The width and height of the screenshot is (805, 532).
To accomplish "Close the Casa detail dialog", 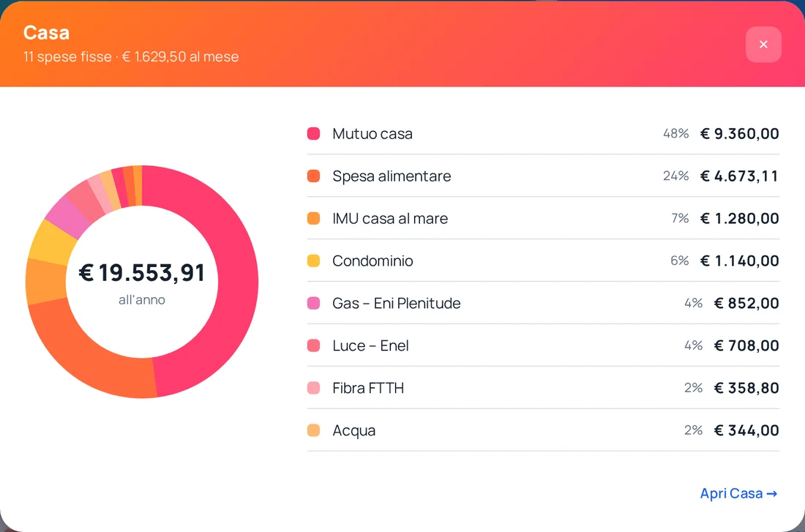I will [x=763, y=45].
